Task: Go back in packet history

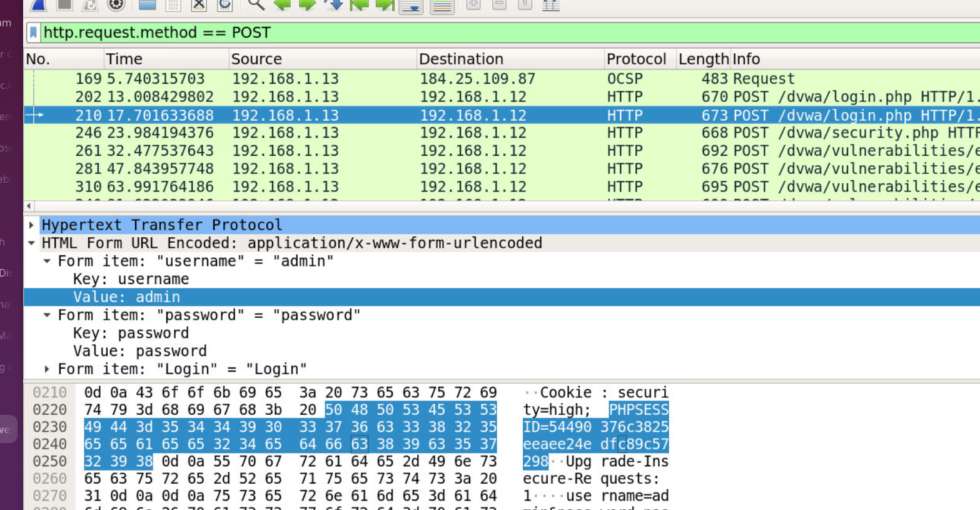Action: (282, 5)
